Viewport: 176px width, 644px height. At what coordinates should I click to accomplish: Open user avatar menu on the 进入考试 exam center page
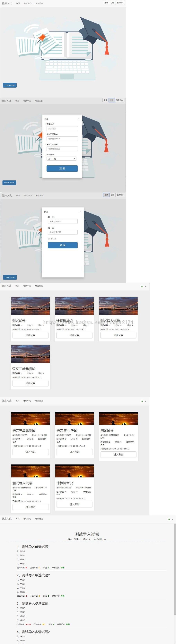click(x=144, y=401)
